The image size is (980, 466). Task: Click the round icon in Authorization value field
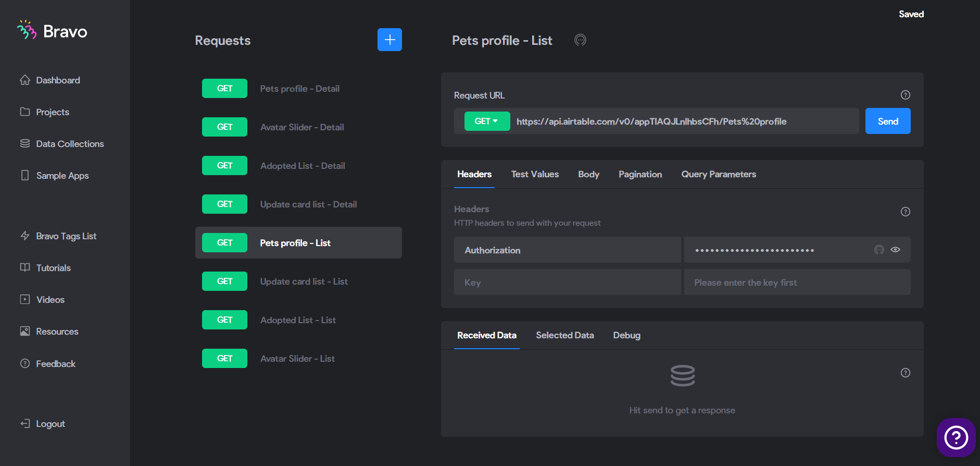click(879, 250)
